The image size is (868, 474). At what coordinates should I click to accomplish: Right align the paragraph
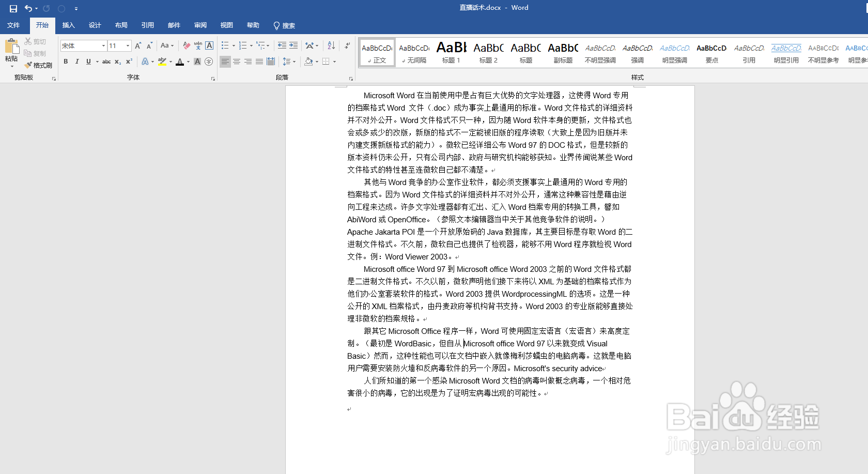tap(248, 62)
